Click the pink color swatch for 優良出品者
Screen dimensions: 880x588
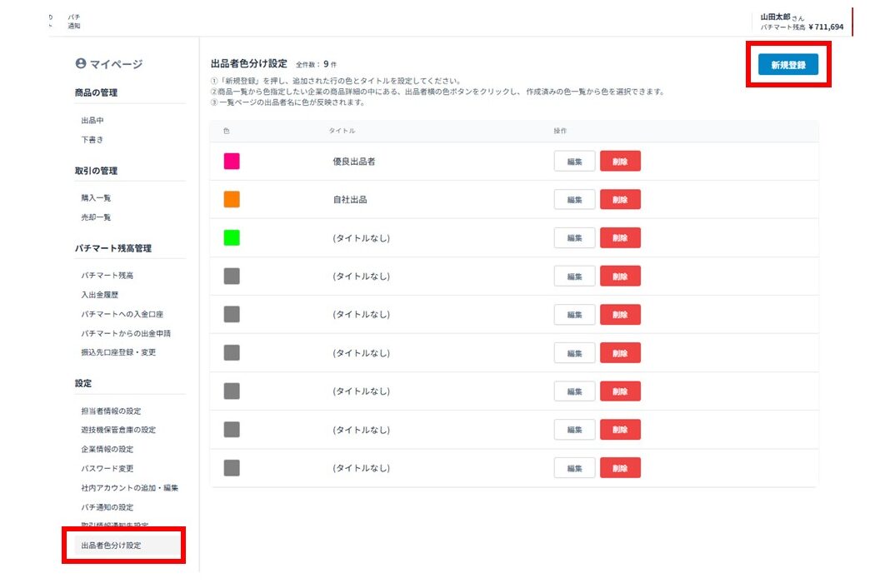232,162
